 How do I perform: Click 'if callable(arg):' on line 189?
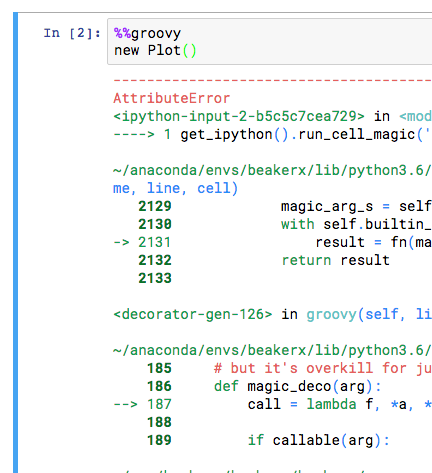click(319, 440)
